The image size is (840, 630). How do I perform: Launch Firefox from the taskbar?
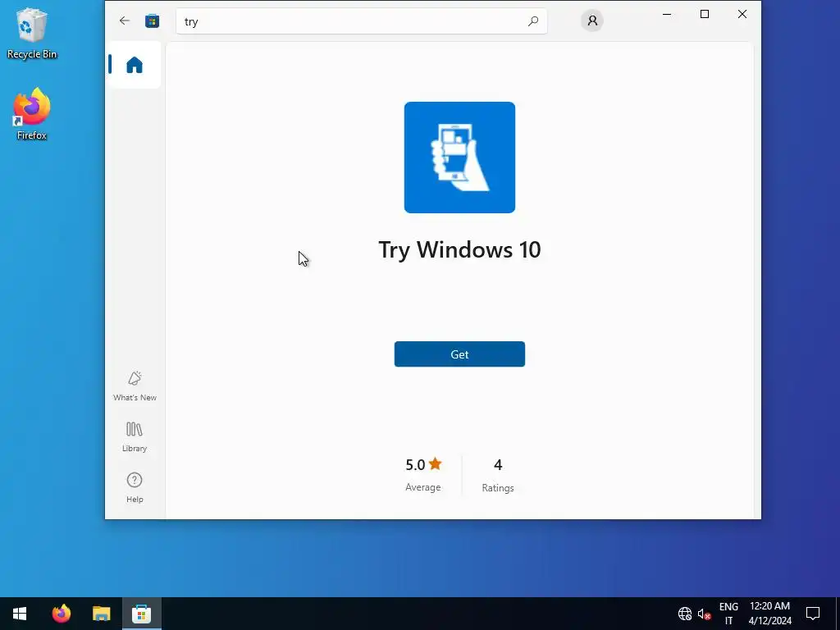61,614
